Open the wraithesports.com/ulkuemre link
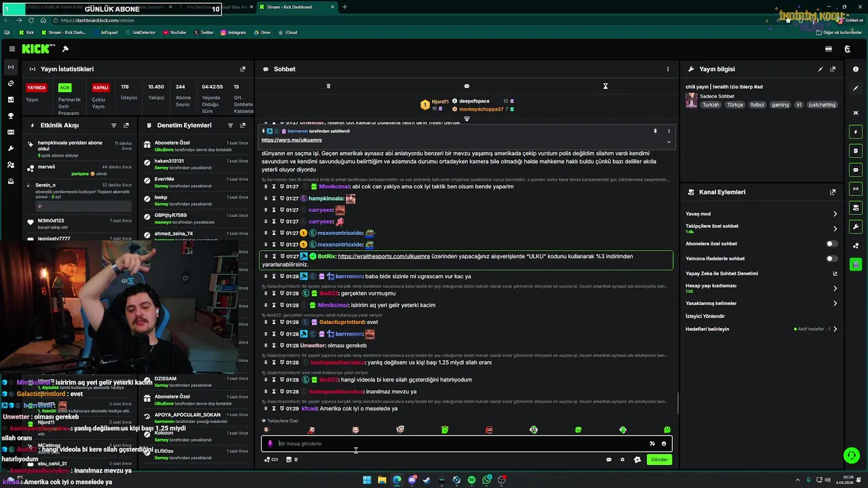This screenshot has height=488, width=868. pos(384,256)
